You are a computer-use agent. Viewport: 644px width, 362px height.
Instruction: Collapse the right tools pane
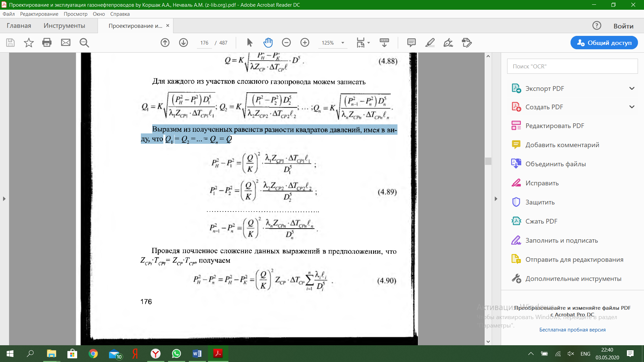coord(496,199)
